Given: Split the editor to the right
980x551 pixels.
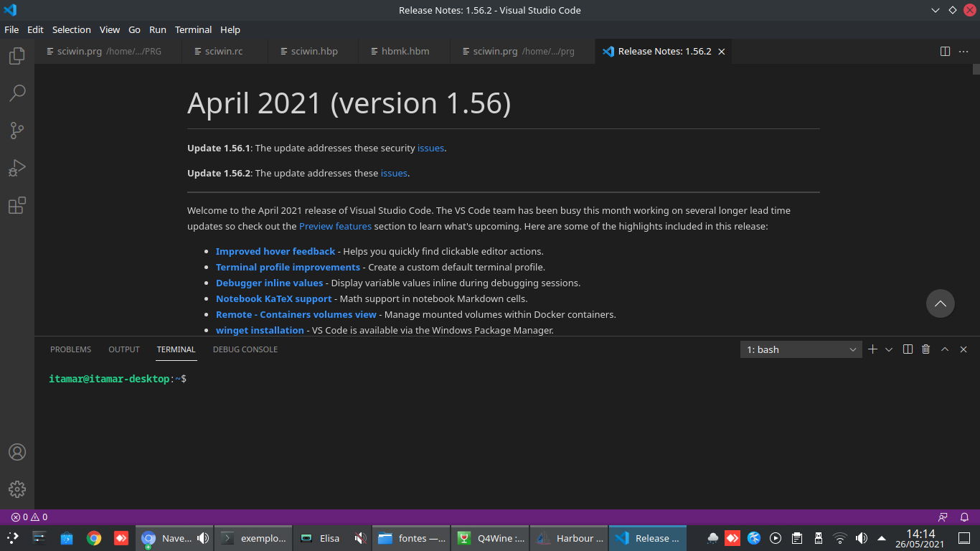Looking at the screenshot, I should coord(945,52).
